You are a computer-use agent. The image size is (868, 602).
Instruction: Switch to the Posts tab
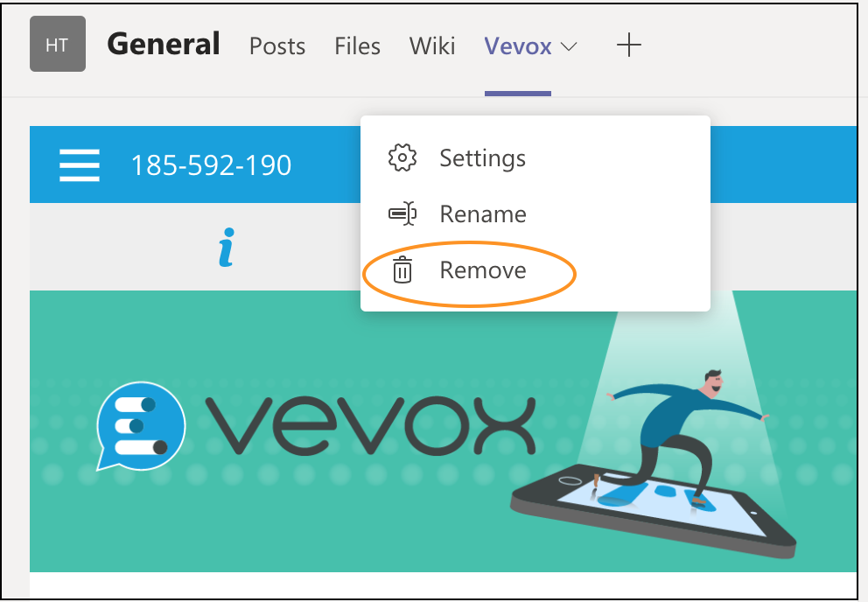pos(277,46)
